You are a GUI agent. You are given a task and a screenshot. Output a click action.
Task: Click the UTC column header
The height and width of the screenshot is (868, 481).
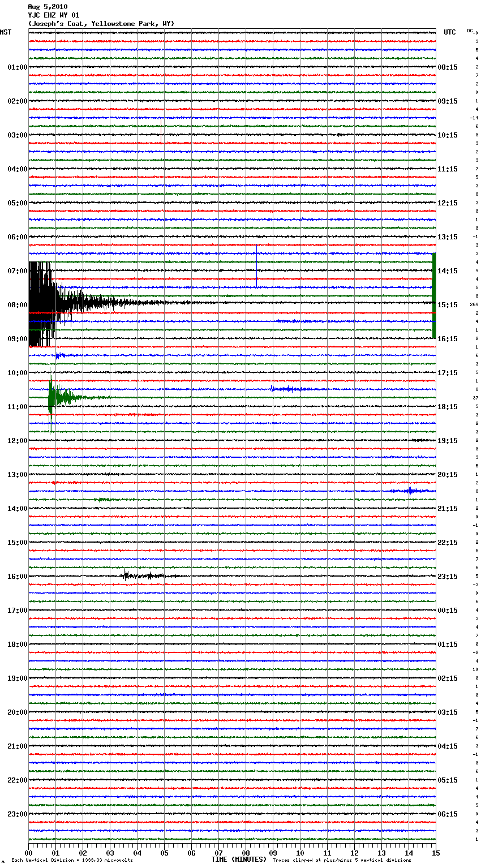[450, 32]
